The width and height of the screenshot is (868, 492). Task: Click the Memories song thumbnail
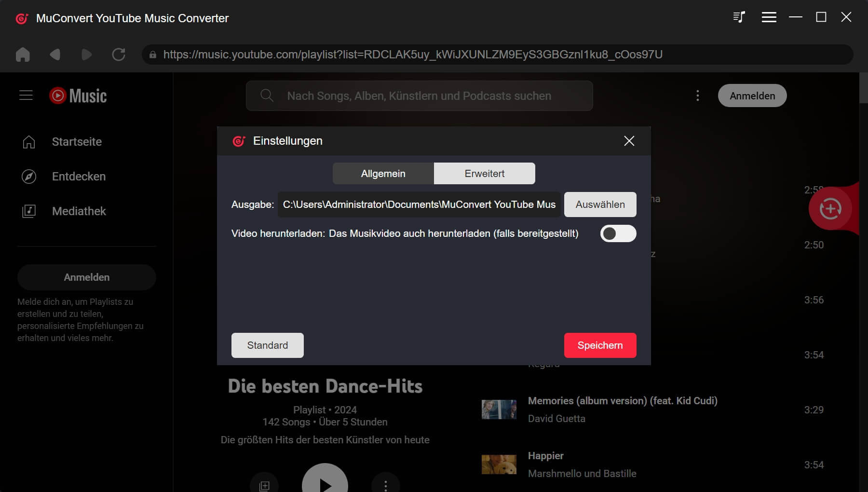pos(499,410)
